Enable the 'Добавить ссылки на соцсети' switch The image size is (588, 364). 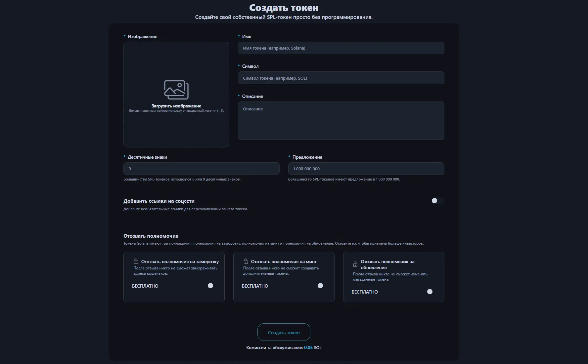[437, 201]
